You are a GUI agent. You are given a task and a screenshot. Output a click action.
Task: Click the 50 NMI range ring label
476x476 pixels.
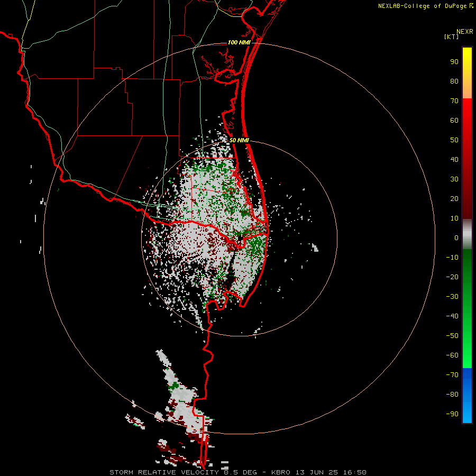(239, 140)
